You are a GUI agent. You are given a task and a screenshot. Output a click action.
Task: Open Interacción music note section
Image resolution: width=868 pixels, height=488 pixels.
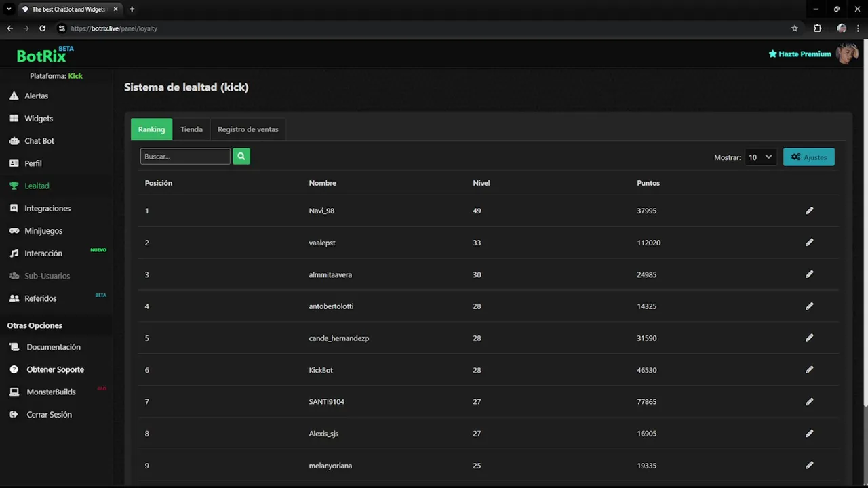(43, 253)
